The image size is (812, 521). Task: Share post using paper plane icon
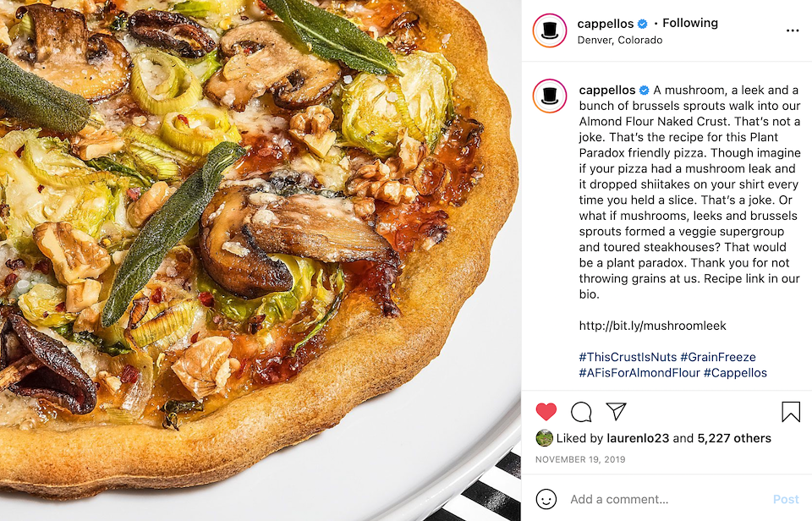(617, 411)
